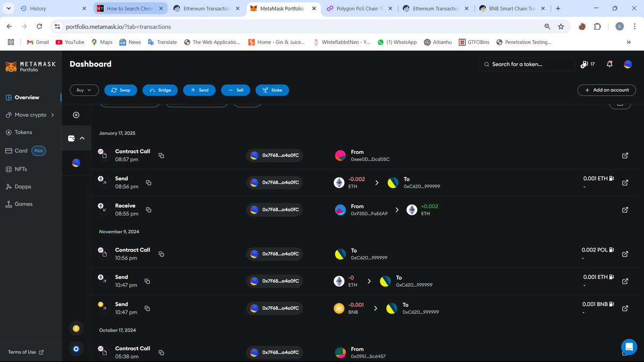Switch to BNB Smart Chain tab
Image resolution: width=644 pixels, height=362 pixels.
point(511,9)
